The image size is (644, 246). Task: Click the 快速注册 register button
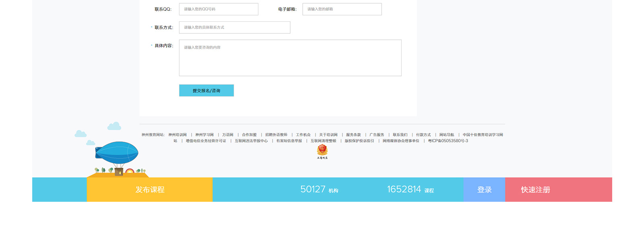tap(535, 190)
